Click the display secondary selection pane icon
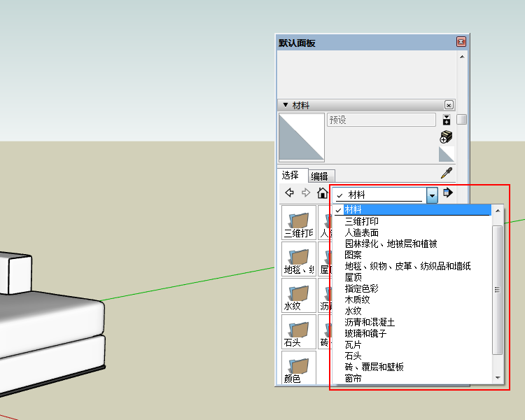 447,120
